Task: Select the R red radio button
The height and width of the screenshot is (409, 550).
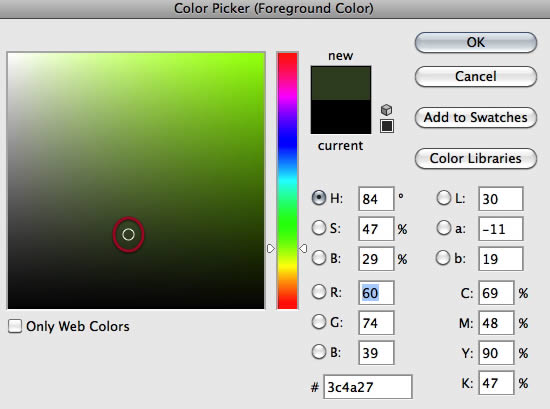Action: pos(319,292)
